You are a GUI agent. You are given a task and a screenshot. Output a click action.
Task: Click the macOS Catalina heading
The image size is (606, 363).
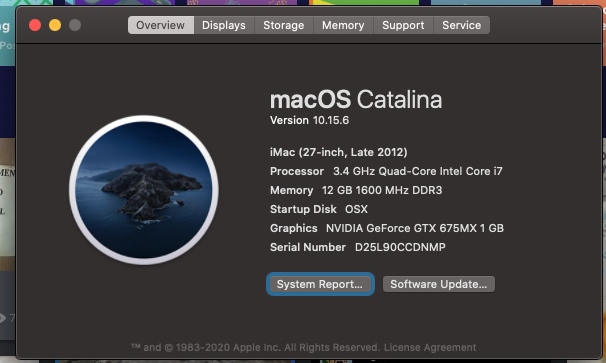[x=356, y=99]
